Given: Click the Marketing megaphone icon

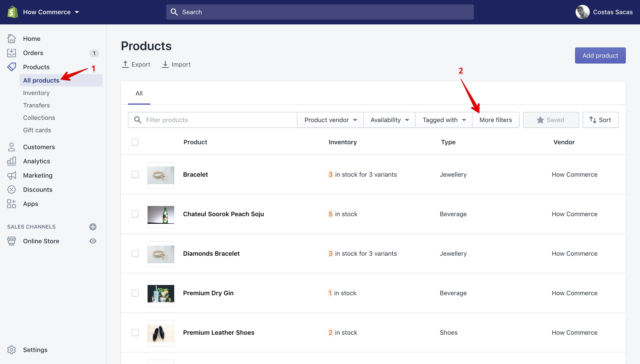Looking at the screenshot, I should pos(12,175).
